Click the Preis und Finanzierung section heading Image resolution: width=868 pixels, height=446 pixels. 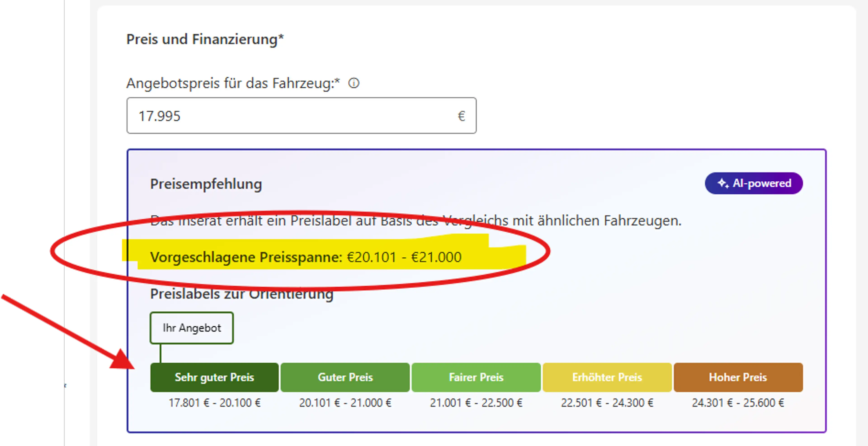coord(205,39)
